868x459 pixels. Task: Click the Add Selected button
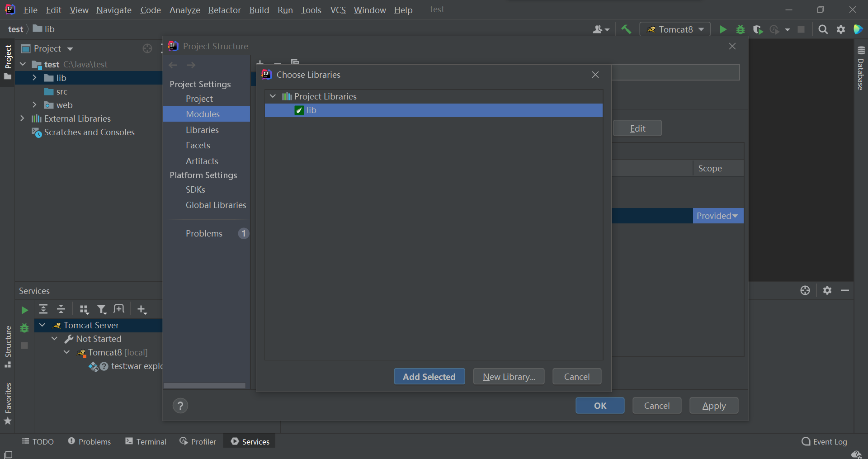(429, 377)
